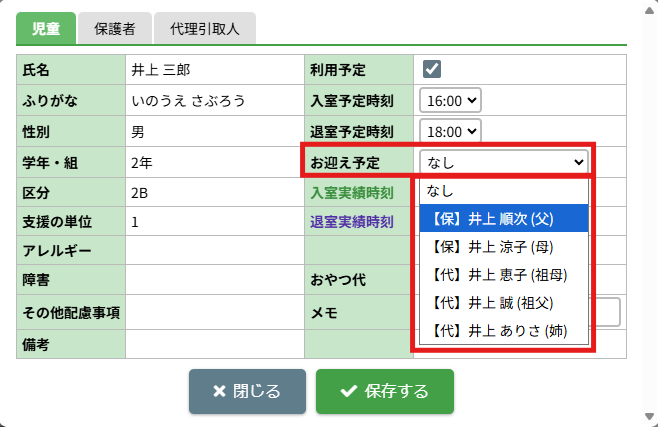Click the green 入室実績時刻 label
The image size is (658, 427).
[x=353, y=192]
